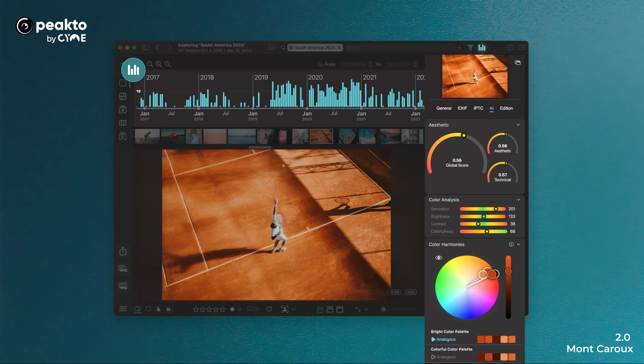
Task: Open the grid view in sidebar
Action: pos(123,96)
